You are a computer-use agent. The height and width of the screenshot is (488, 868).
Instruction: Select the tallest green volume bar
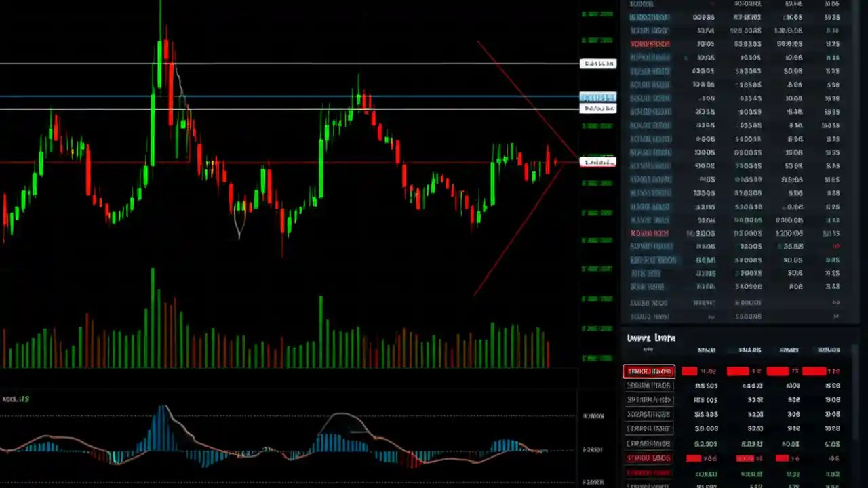pyautogui.click(x=153, y=315)
